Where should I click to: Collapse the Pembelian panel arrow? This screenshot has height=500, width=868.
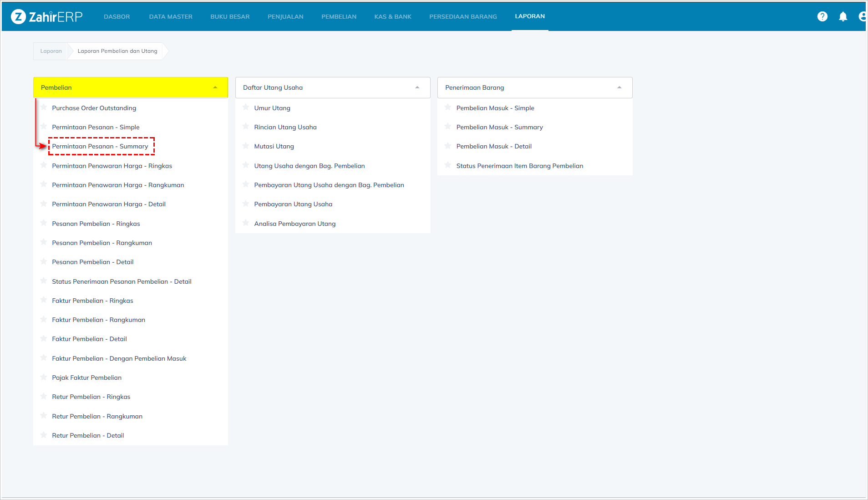[215, 87]
